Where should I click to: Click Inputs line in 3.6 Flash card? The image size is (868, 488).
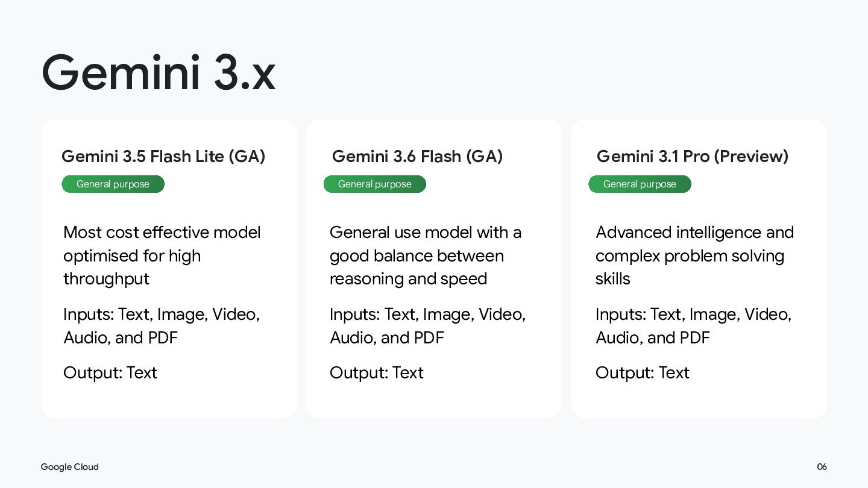[428, 326]
